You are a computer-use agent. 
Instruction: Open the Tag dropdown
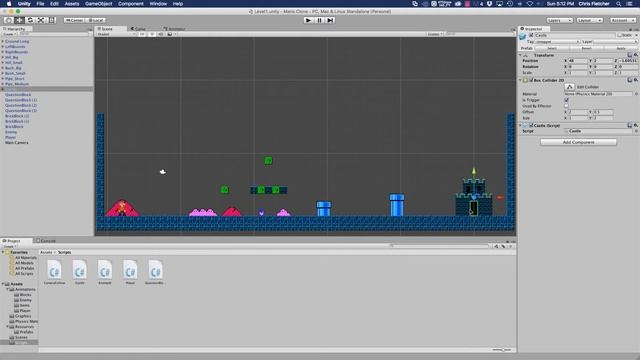[557, 42]
